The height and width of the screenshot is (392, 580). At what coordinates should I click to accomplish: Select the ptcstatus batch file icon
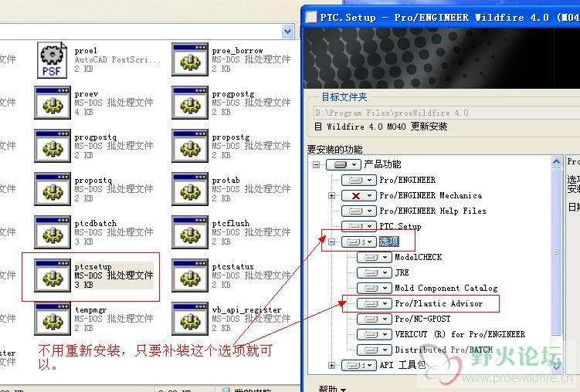point(190,275)
